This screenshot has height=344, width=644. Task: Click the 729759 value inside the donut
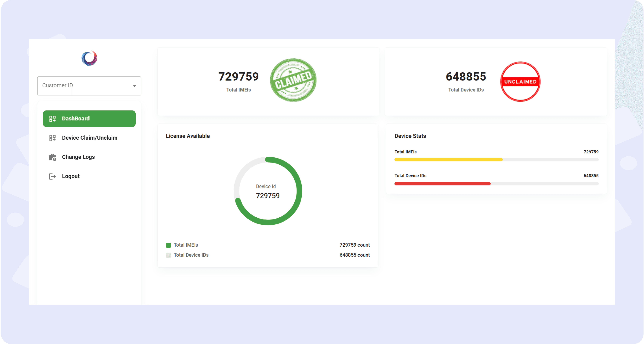(268, 196)
